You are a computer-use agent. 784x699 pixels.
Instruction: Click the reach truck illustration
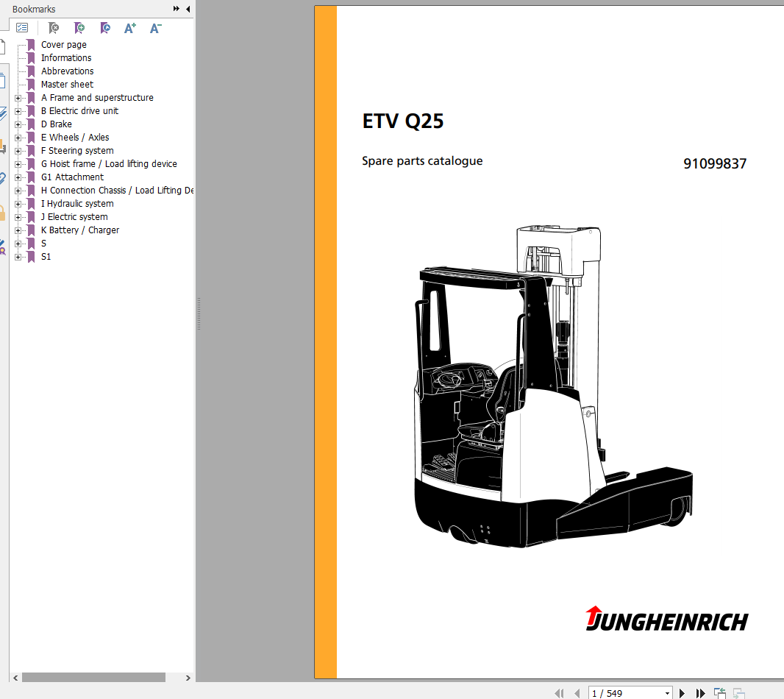coord(554,386)
